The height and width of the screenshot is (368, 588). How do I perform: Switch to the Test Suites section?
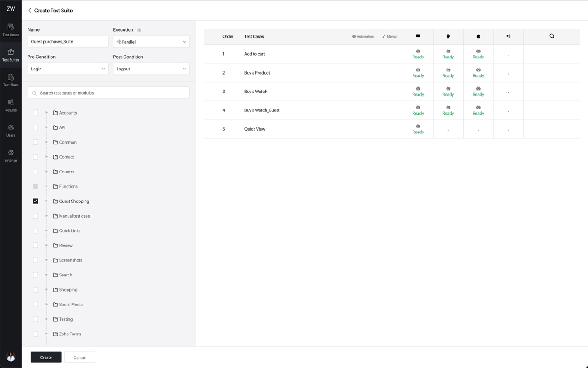click(11, 54)
